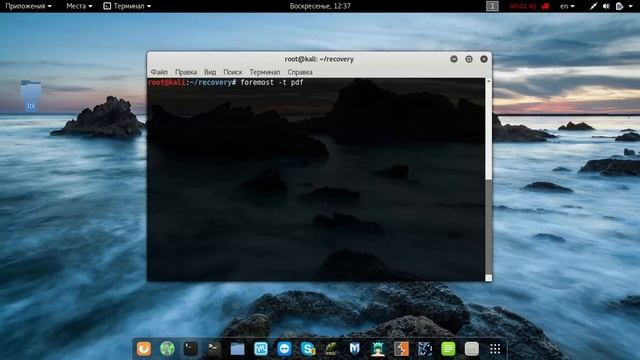The width and height of the screenshot is (640, 360).
Task: Click the terminal scrollbar up arrow
Action: (489, 82)
